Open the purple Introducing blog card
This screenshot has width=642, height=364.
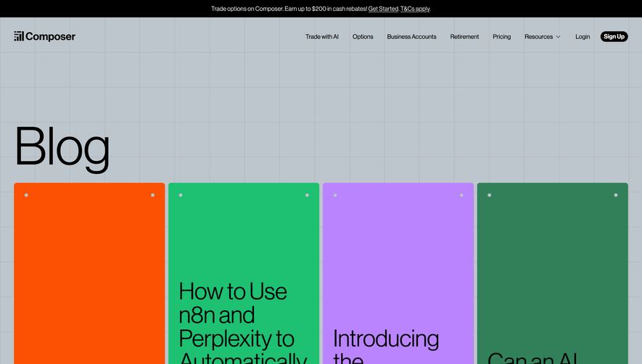click(x=398, y=273)
